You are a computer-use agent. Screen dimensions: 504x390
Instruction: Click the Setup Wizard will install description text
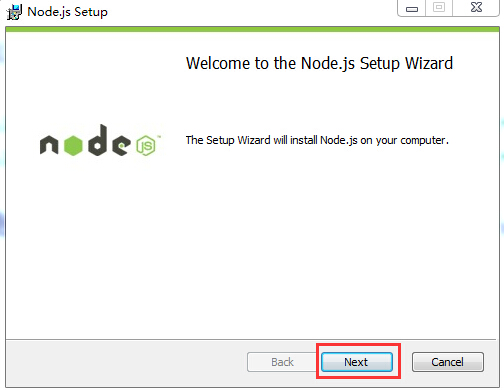(x=317, y=140)
